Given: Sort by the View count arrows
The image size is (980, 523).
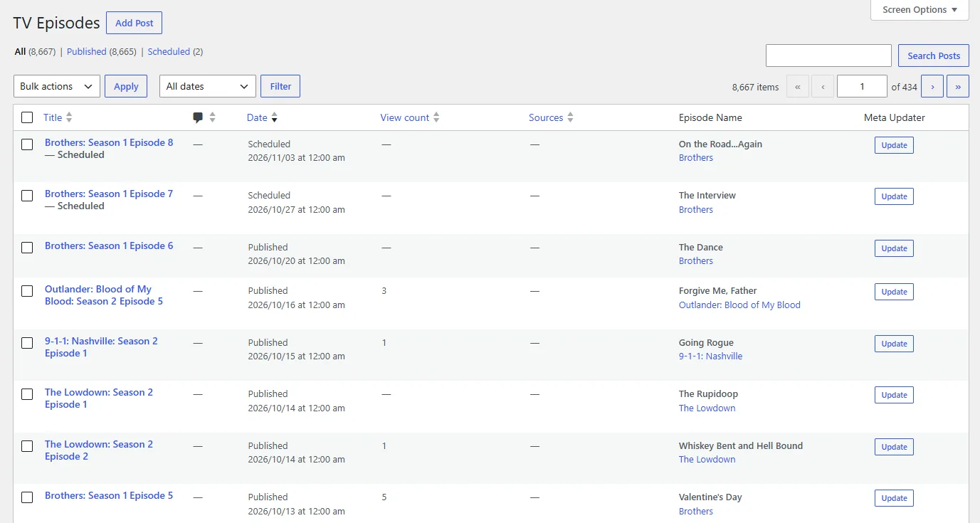Looking at the screenshot, I should click(436, 118).
